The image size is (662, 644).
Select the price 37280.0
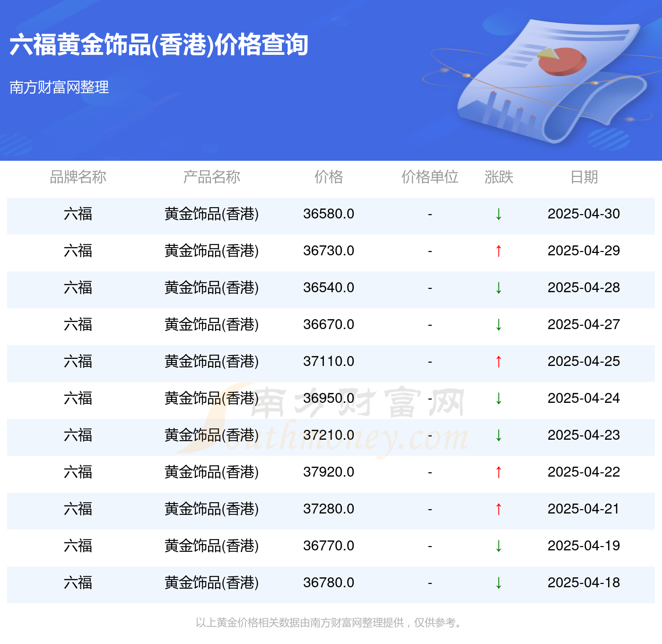click(x=329, y=509)
